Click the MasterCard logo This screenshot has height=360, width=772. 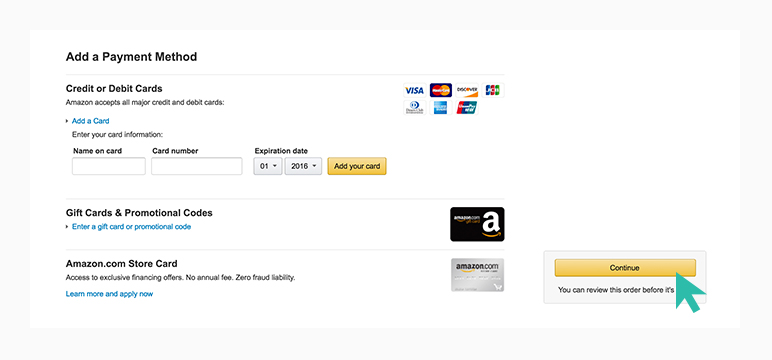click(441, 90)
